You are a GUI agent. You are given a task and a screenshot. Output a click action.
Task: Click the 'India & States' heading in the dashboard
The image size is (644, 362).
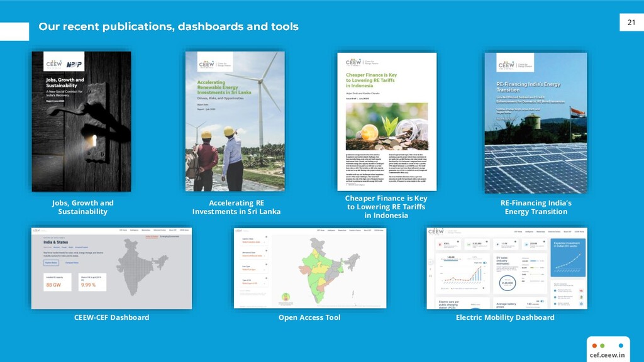pyautogui.click(x=56, y=242)
